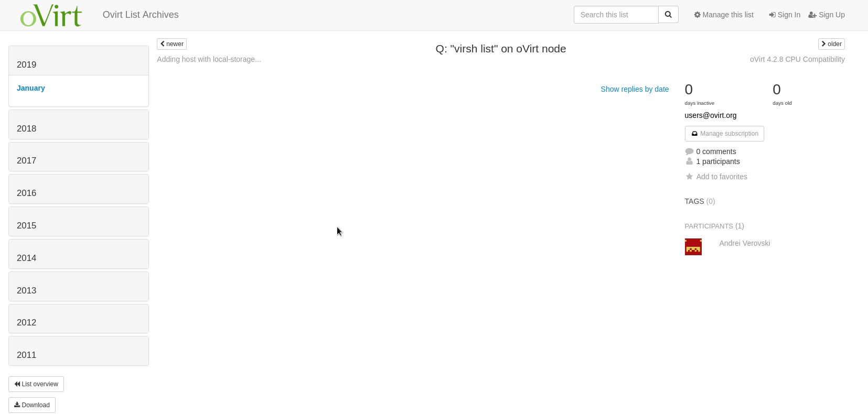Show replies by date
The height and width of the screenshot is (414, 868).
click(x=635, y=89)
